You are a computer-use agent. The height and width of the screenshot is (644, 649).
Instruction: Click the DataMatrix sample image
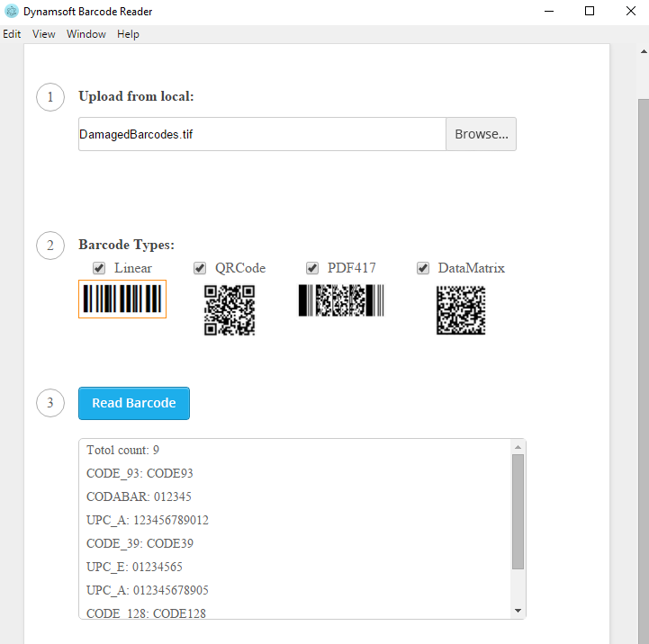click(461, 310)
